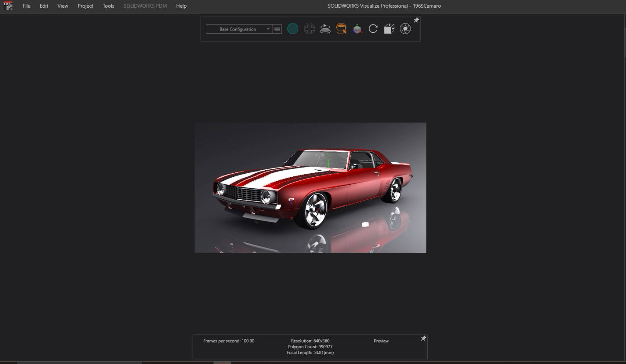The image size is (626, 364).
Task: Click the SOLIDWORKS Visualize app logo
Action: pyautogui.click(x=8, y=6)
